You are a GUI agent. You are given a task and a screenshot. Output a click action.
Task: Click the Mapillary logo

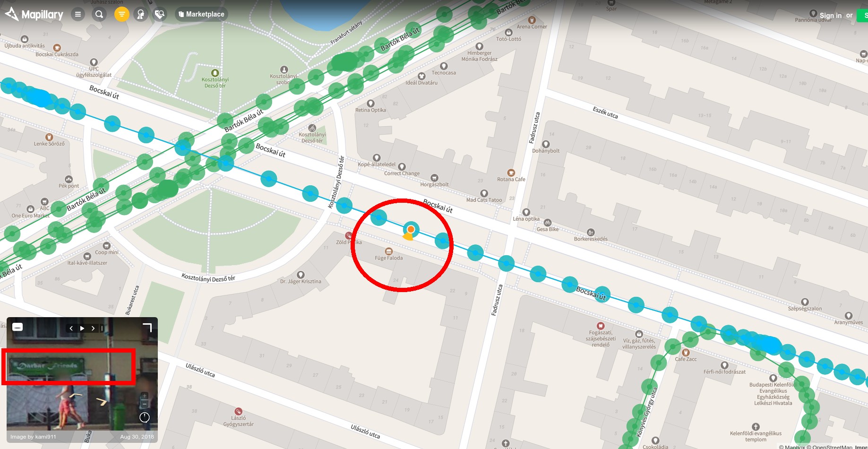(x=34, y=15)
